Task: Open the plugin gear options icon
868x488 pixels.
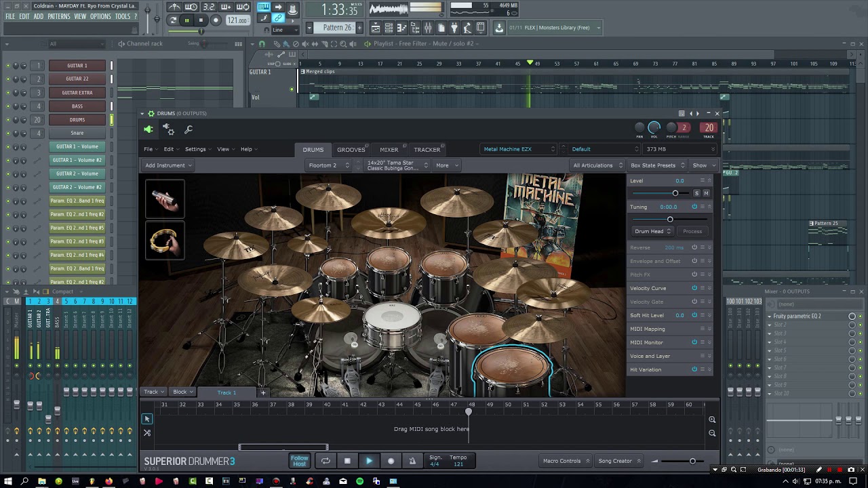Action: (x=169, y=129)
